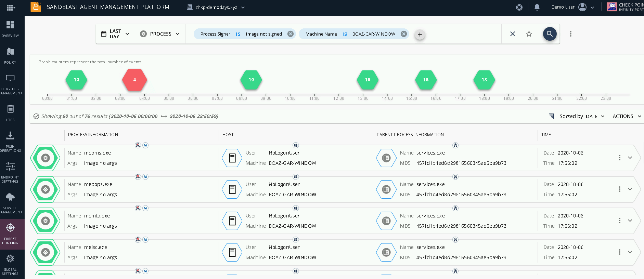The image size is (644, 279).
Task: Expand the memta.exe row details
Action: 630,221
